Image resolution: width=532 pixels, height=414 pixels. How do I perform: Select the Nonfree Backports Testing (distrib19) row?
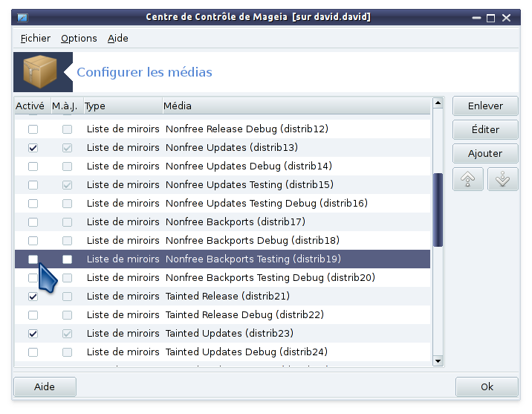click(x=222, y=259)
